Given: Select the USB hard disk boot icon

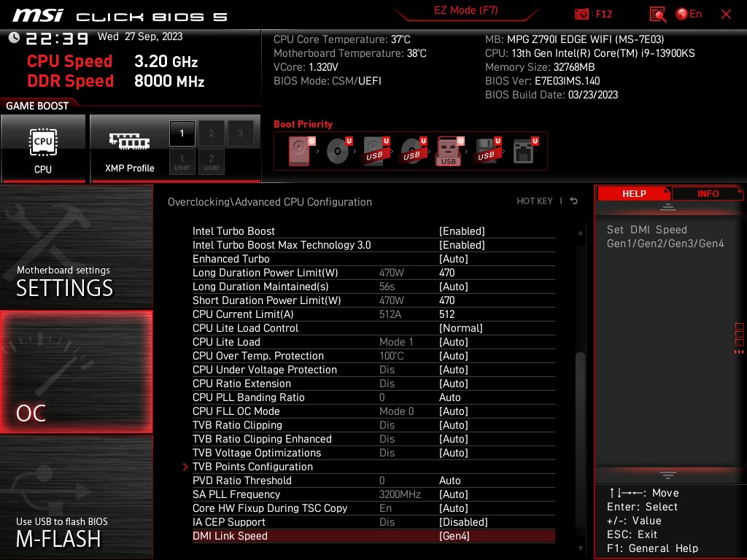Looking at the screenshot, I should point(376,151).
